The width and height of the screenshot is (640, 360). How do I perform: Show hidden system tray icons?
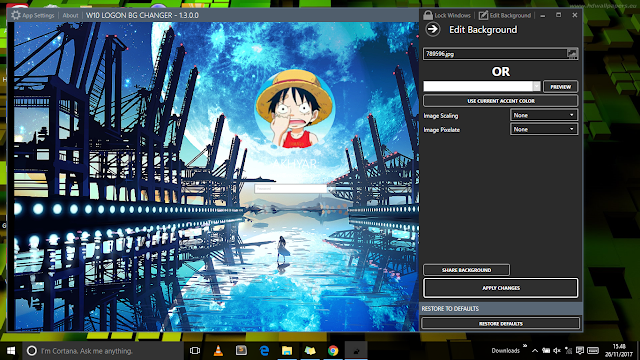[x=535, y=351]
